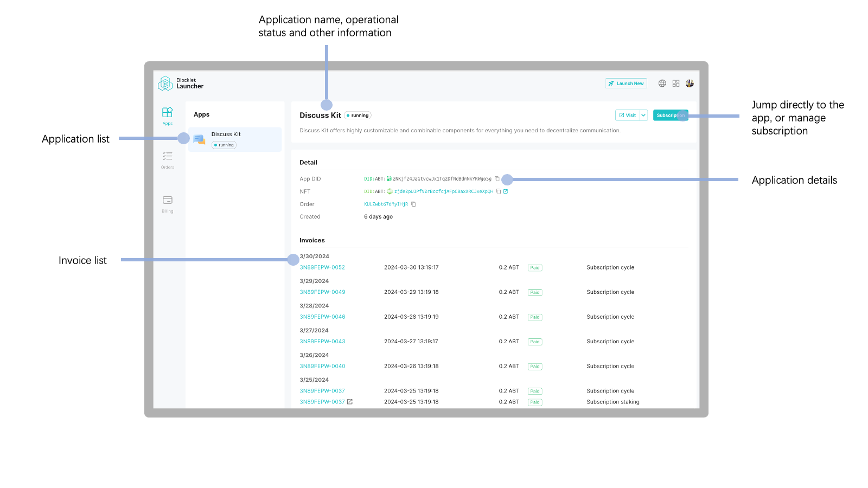Click the Launch New button
Screen dimensions: 868x488
(x=626, y=84)
